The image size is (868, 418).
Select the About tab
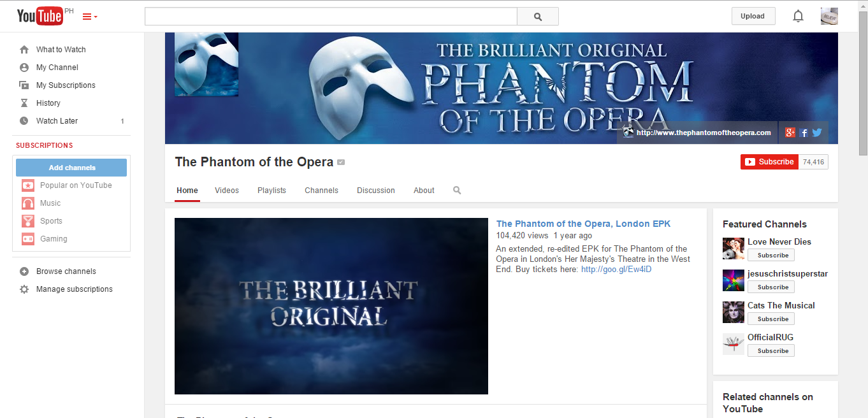[424, 190]
